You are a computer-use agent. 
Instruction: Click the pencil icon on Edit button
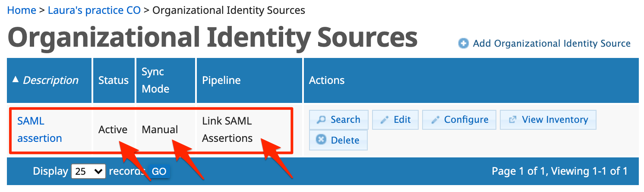pyautogui.click(x=384, y=120)
